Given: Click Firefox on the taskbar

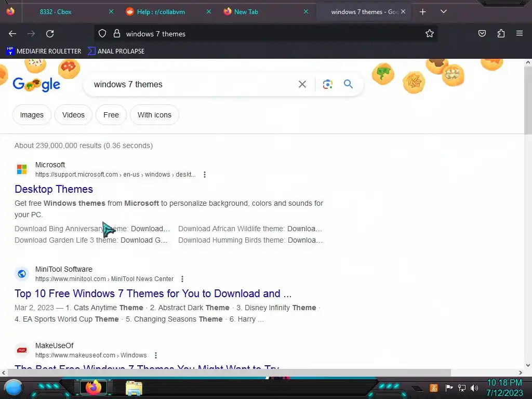Looking at the screenshot, I should click(94, 388).
